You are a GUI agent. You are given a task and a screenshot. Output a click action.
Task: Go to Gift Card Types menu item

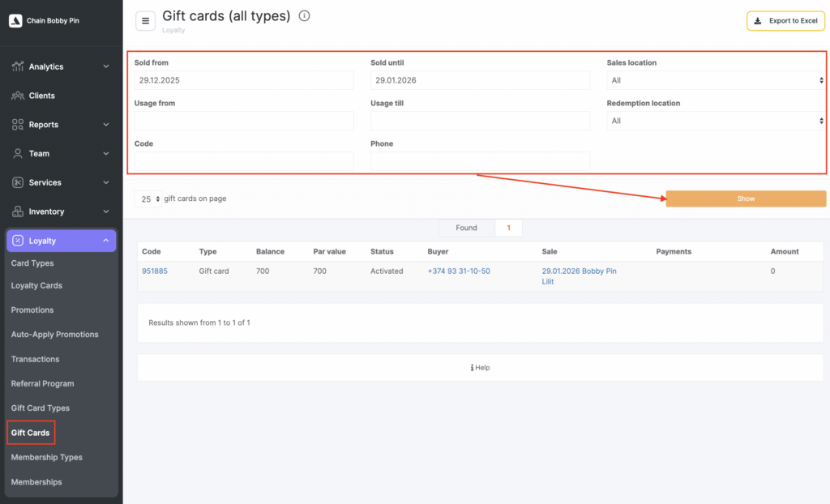click(41, 408)
